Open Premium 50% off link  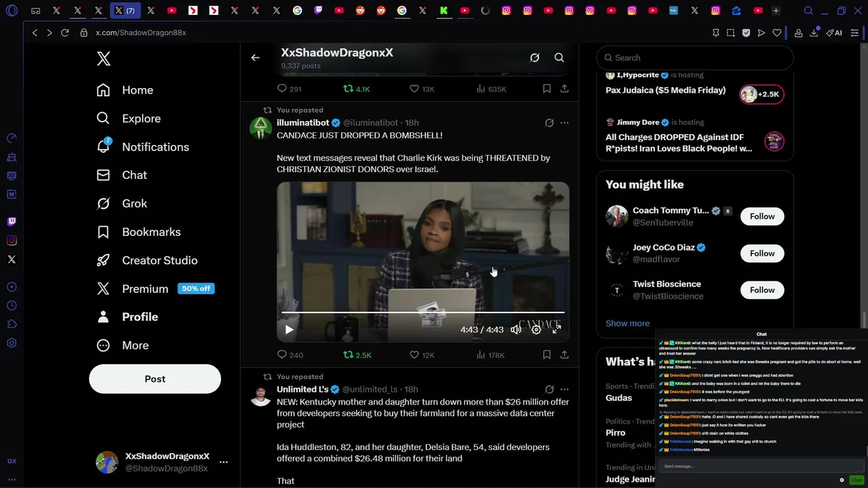155,289
